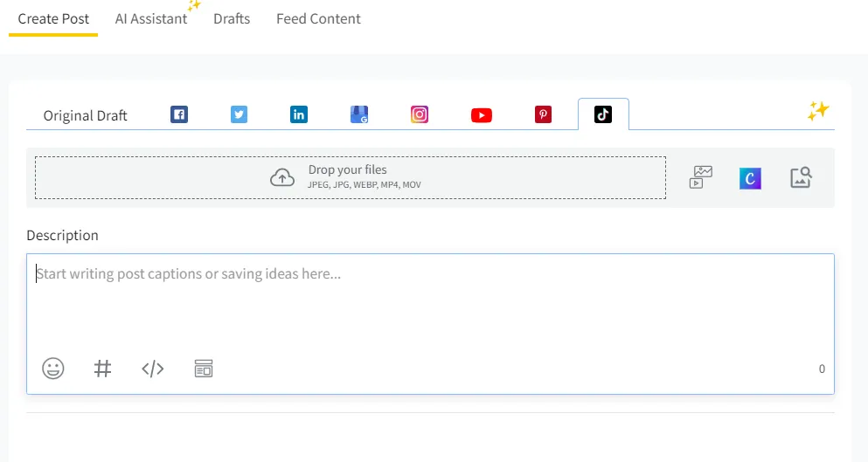The image size is (868, 462).
Task: Select the Google Business Profile tab
Action: click(359, 114)
